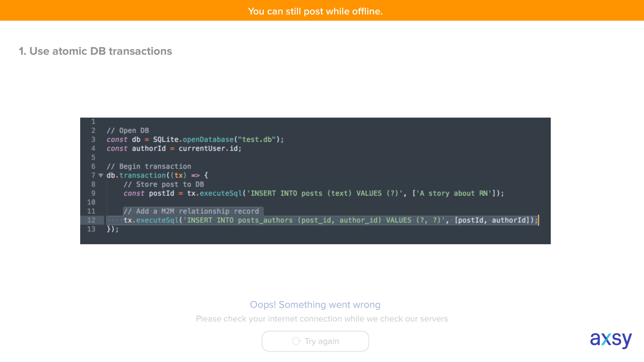This screenshot has width=644, height=362.
Task: Click the SQLite.openDatabase code line
Action: tap(195, 139)
